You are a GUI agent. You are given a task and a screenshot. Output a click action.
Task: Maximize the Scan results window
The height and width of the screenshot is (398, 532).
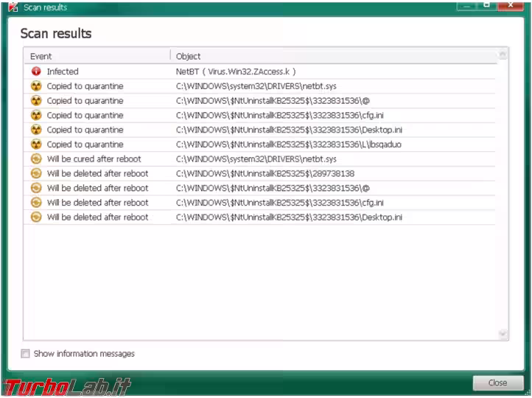pos(486,5)
